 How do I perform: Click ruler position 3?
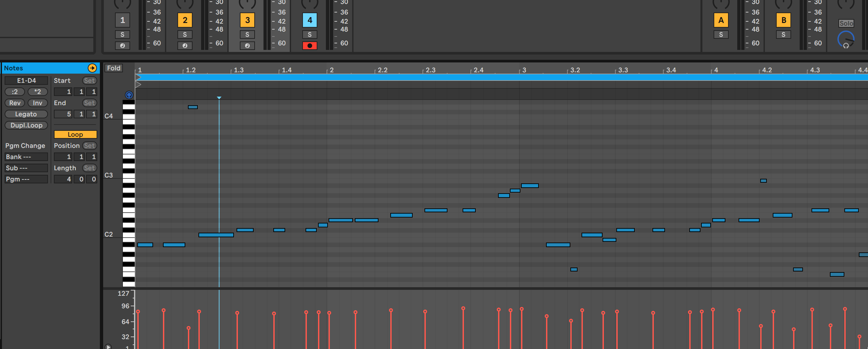(524, 70)
